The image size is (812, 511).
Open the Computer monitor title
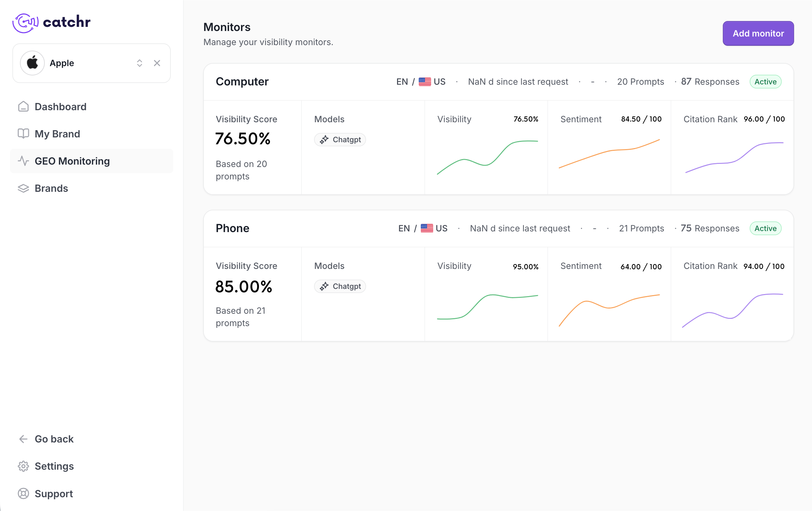pos(242,82)
